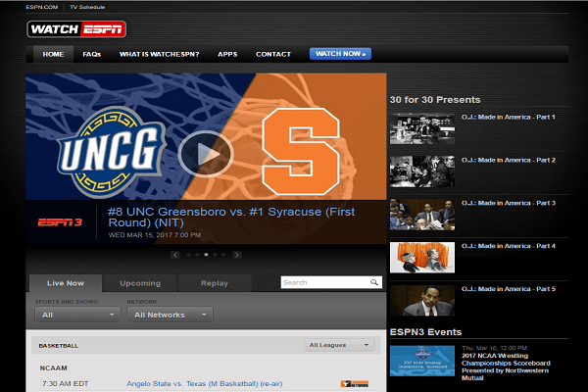
Task: Go to the APPS page
Action: pos(227,54)
